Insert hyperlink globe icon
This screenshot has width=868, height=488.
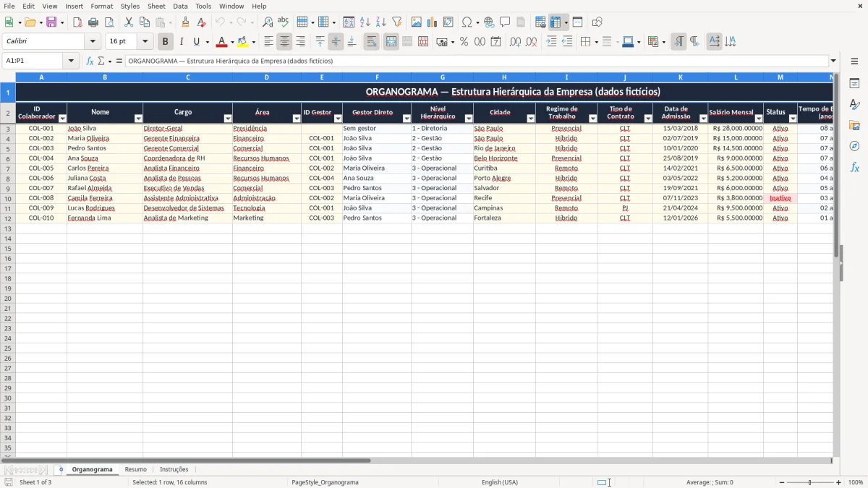(489, 22)
